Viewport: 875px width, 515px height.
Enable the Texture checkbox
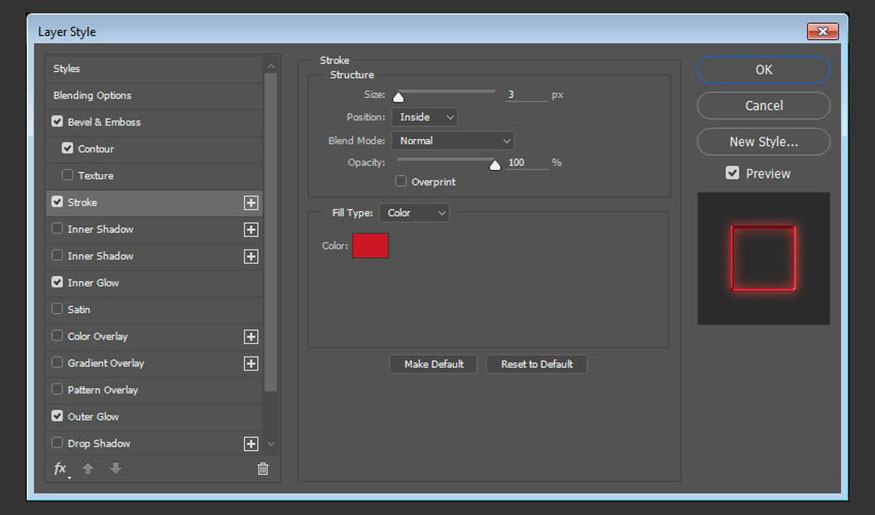68,175
